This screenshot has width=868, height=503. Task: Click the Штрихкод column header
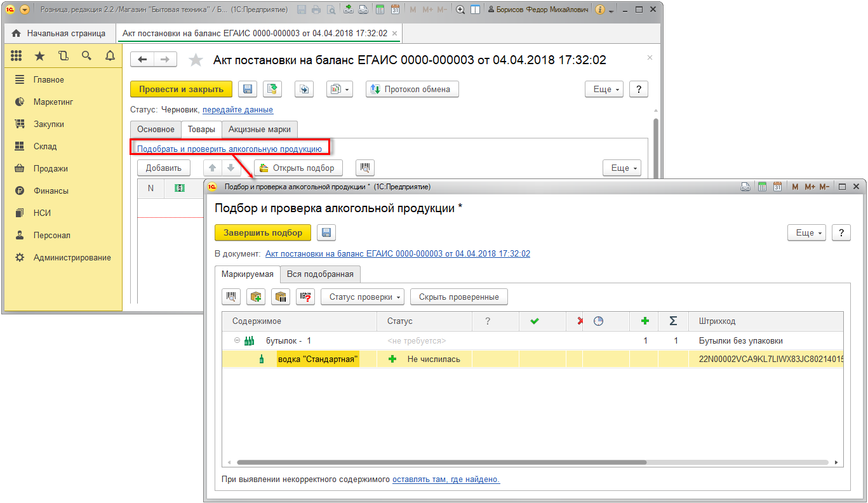point(766,321)
